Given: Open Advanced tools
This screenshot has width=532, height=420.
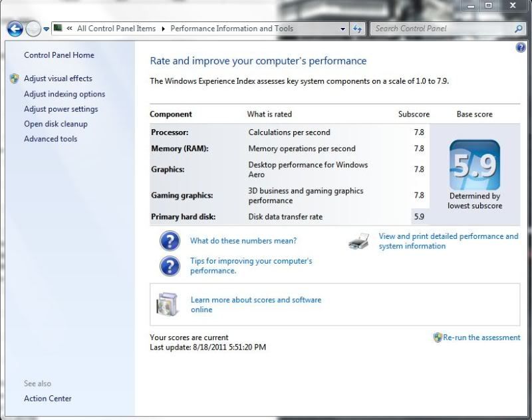Looking at the screenshot, I should tap(51, 139).
